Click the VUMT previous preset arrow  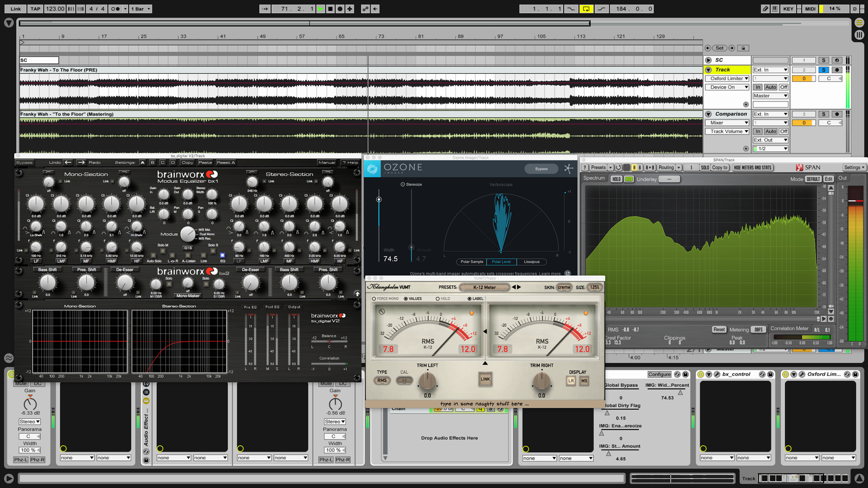514,287
